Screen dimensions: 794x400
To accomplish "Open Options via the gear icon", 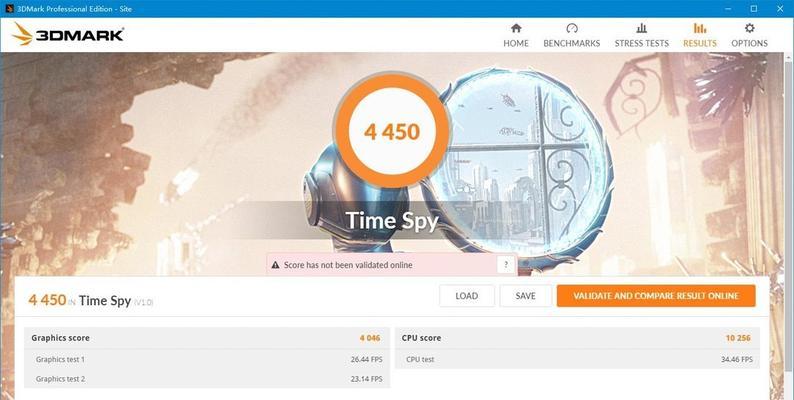I will pyautogui.click(x=749, y=28).
